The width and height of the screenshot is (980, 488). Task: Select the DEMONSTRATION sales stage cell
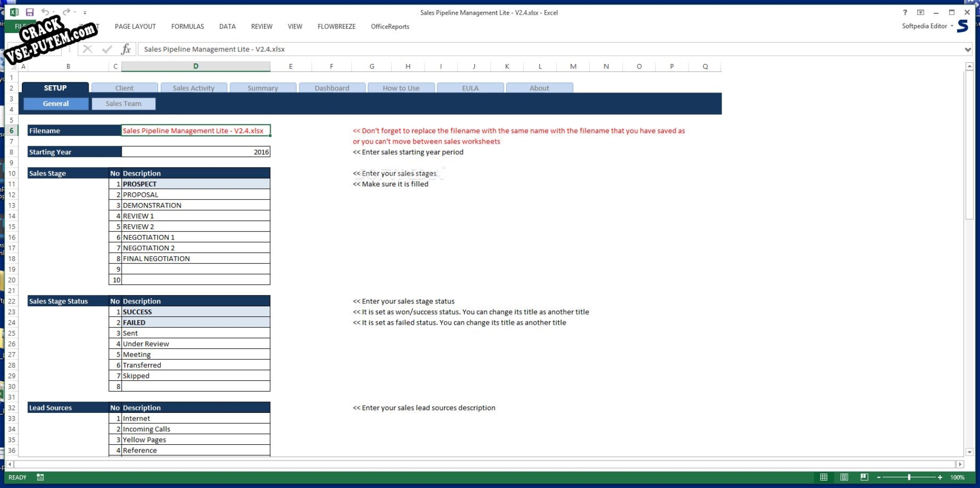point(196,205)
